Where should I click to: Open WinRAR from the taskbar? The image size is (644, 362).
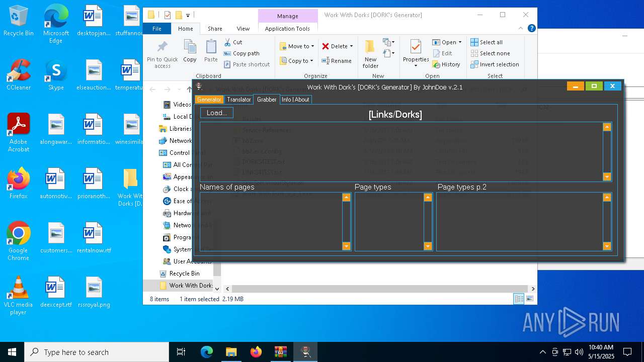coord(280,352)
